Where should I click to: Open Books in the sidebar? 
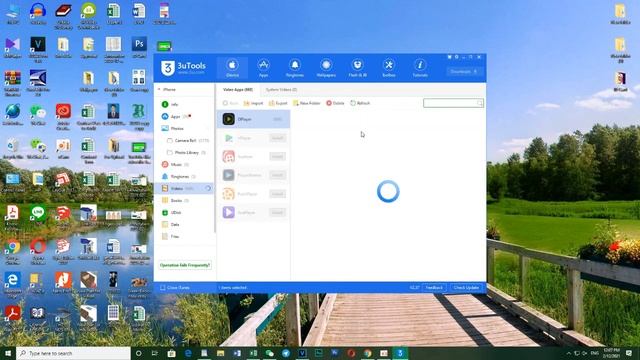coord(175,200)
